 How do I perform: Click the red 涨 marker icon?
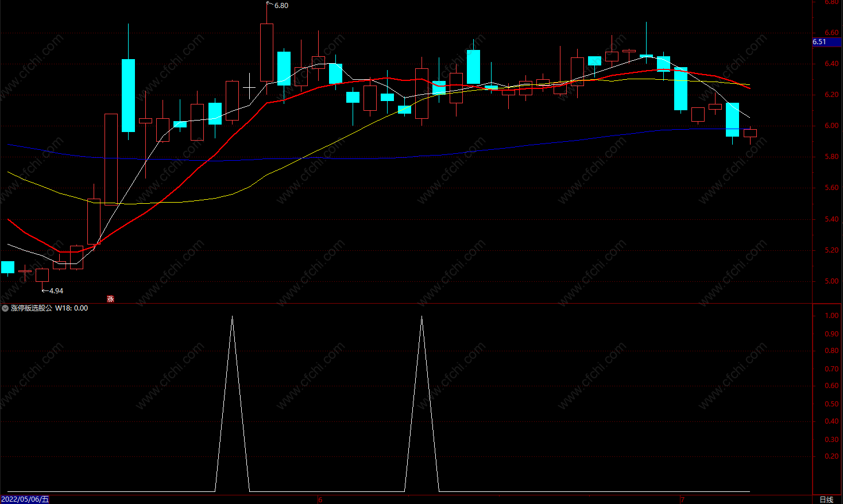pyautogui.click(x=110, y=299)
